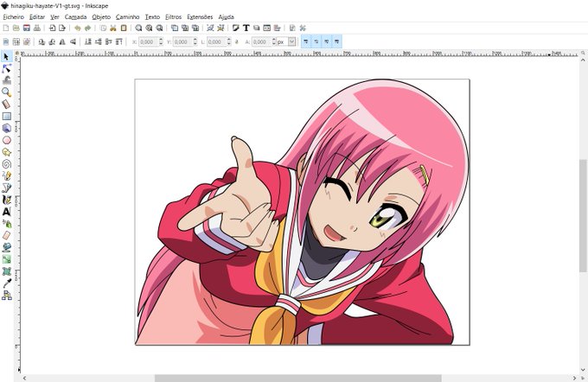
Task: Select the Calligraphy tool
Action: (6, 200)
